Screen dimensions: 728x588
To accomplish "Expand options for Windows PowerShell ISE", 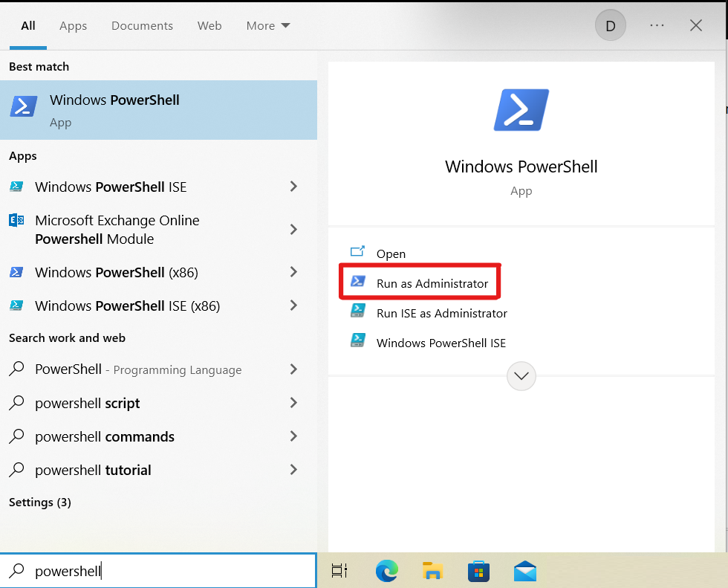I will coord(293,187).
